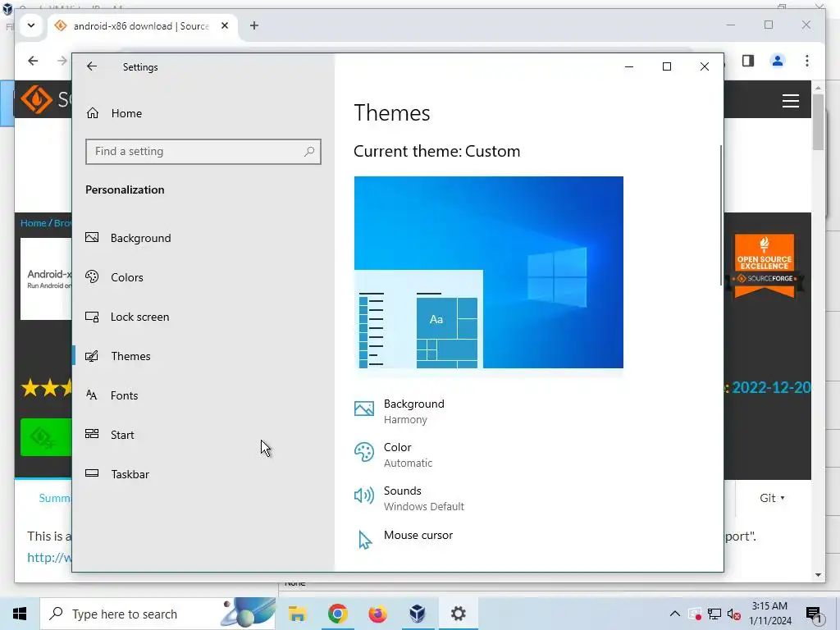The width and height of the screenshot is (840, 630).
Task: Toggle Chrome side panel icon
Action: coord(748,61)
